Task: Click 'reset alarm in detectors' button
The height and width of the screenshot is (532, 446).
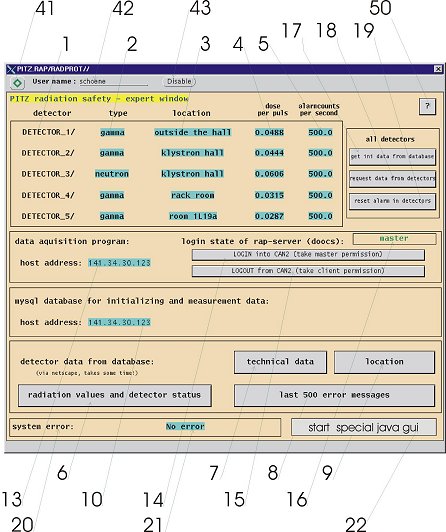Action: 392,201
